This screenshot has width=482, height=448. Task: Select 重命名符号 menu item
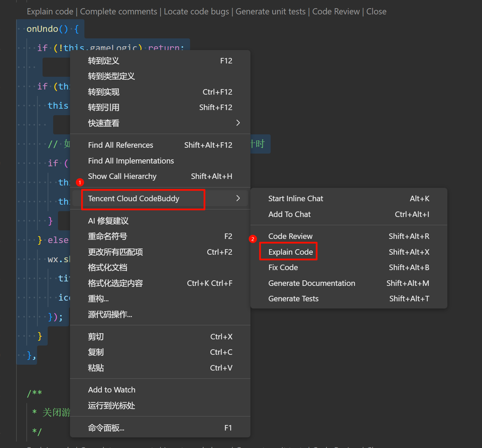pos(107,236)
